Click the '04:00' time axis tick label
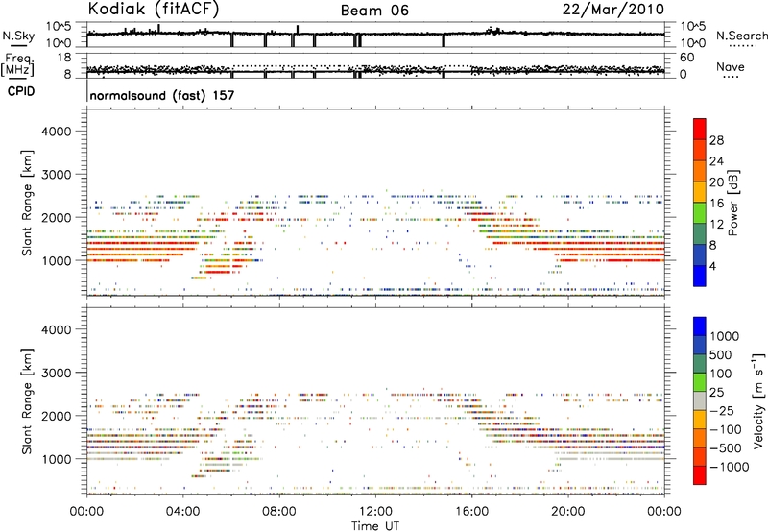The height and width of the screenshot is (532, 768). [x=183, y=512]
